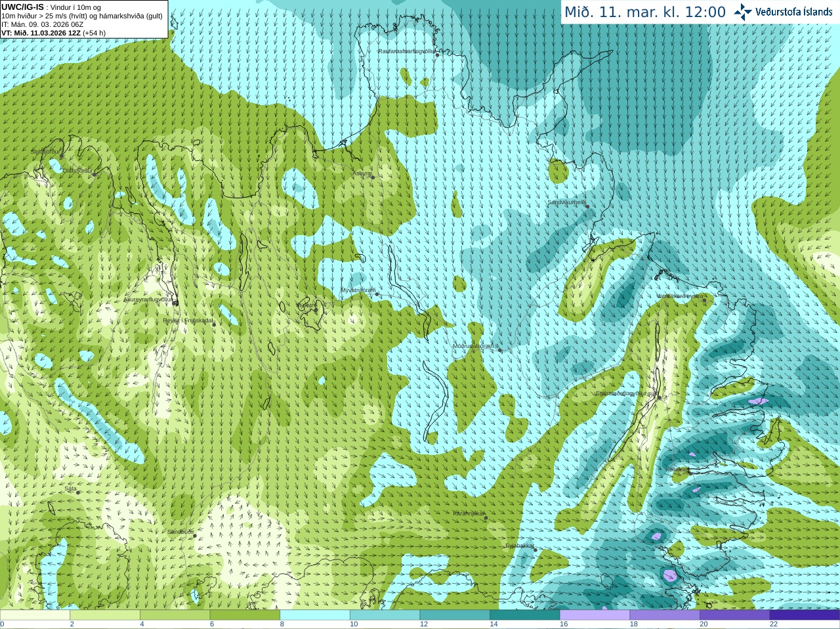Image resolution: width=840 pixels, height=629 pixels.
Task: Click the Möðrudalsöræfi II station marker
Action: point(500,350)
